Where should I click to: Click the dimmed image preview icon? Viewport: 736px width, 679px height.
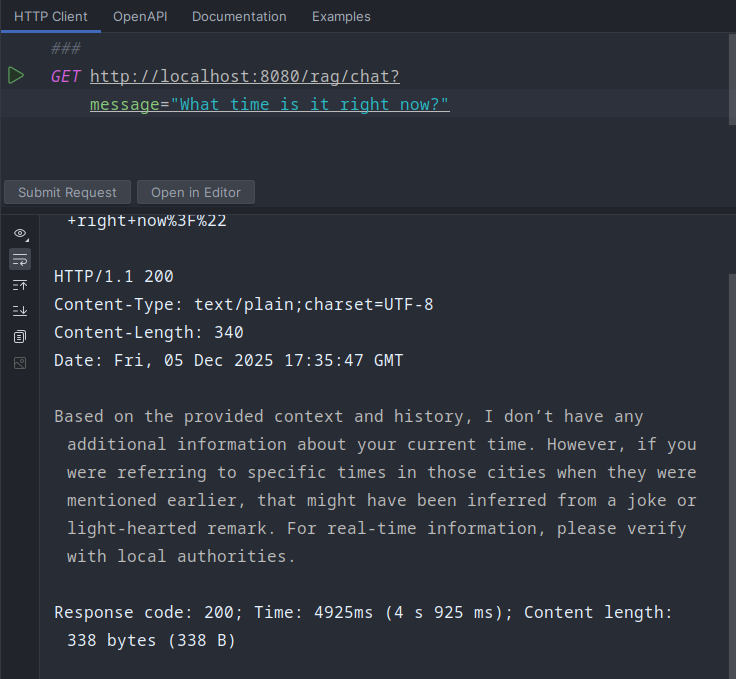point(20,362)
